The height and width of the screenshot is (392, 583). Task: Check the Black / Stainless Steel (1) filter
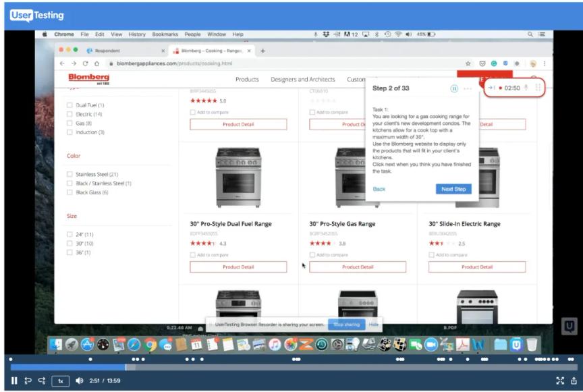70,183
